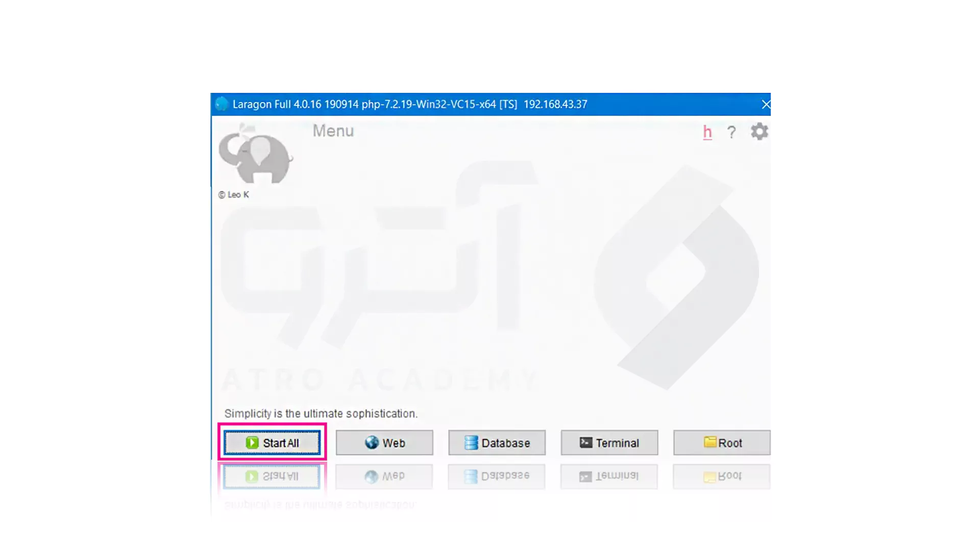Open Laragon Preferences via the gear icon
The width and height of the screenshot is (980, 551).
click(x=759, y=131)
